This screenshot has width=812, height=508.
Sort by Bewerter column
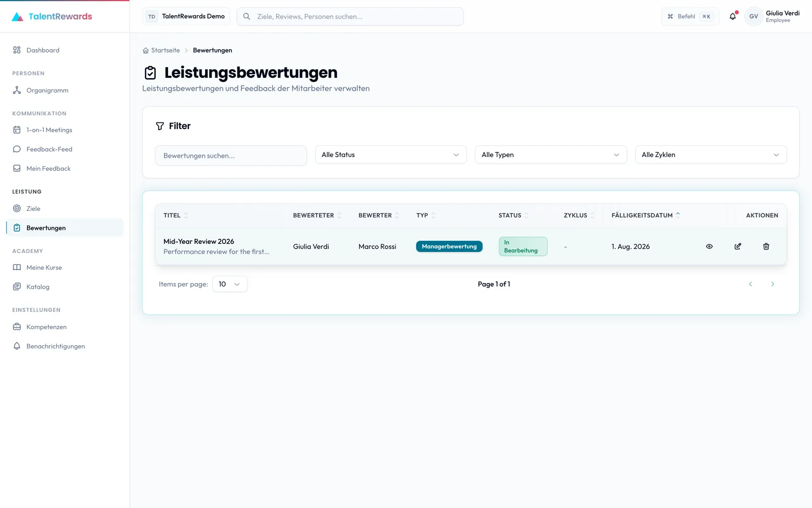point(379,215)
